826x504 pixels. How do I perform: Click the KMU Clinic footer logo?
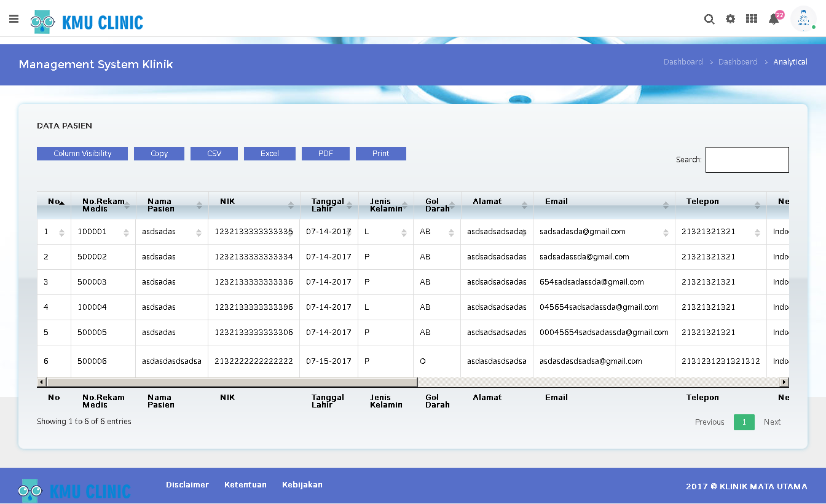[x=74, y=490]
